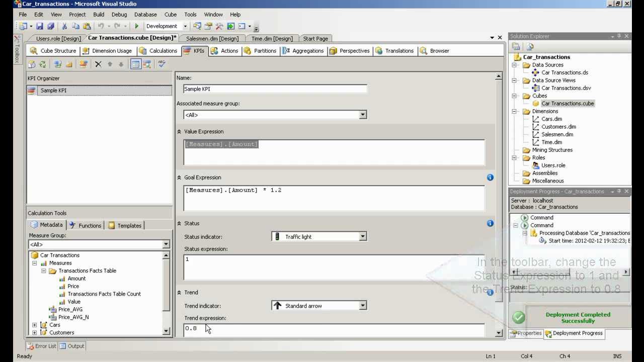Collapse Dimensions folder in Solution Explorer
This screenshot has width=644, height=362.
pos(514,111)
